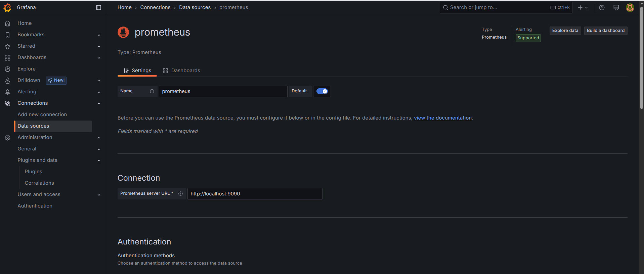Image resolution: width=644 pixels, height=274 pixels.
Task: Click the Home sidebar item label
Action: 25,23
